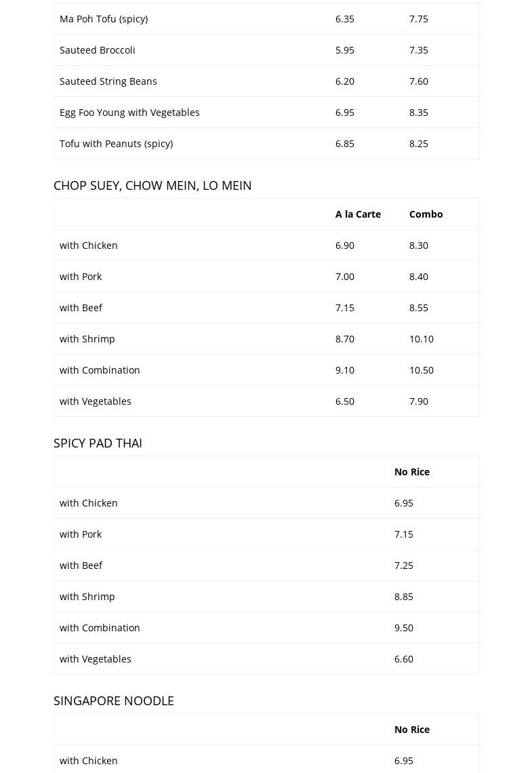Select the 8.55 combo price for Beef
Image resolution: width=532 pixels, height=773 pixels.
coord(418,308)
